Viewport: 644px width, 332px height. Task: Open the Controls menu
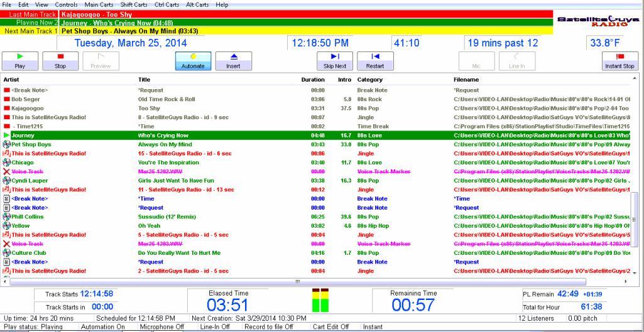(66, 4)
